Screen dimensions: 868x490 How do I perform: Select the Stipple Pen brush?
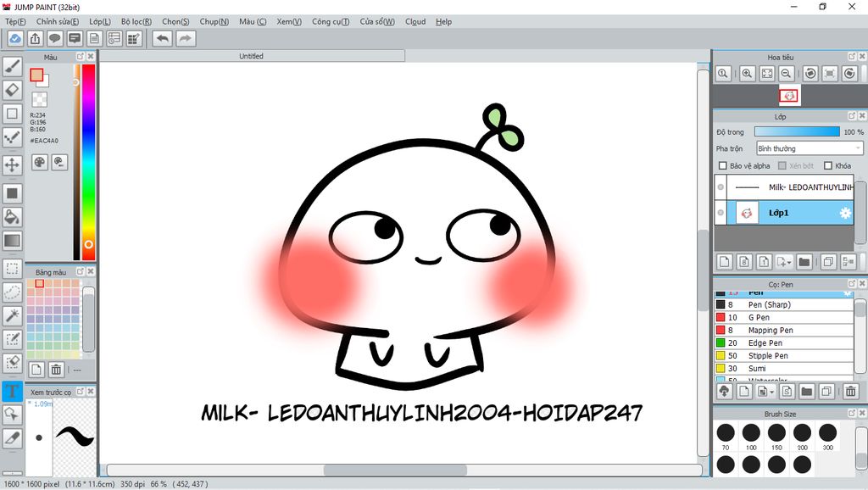pos(784,355)
